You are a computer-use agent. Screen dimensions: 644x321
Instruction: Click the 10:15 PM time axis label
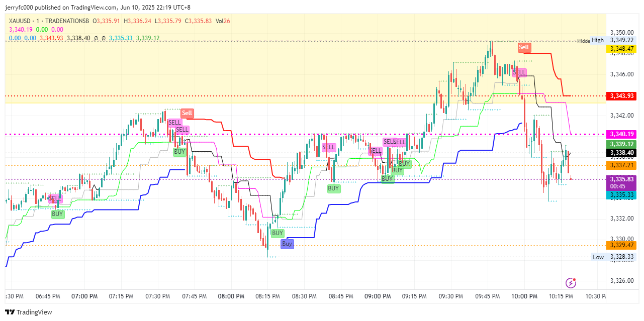pos(561,297)
